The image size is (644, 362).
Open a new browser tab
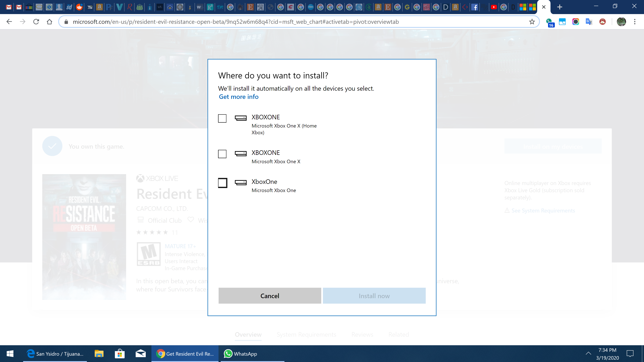(560, 7)
